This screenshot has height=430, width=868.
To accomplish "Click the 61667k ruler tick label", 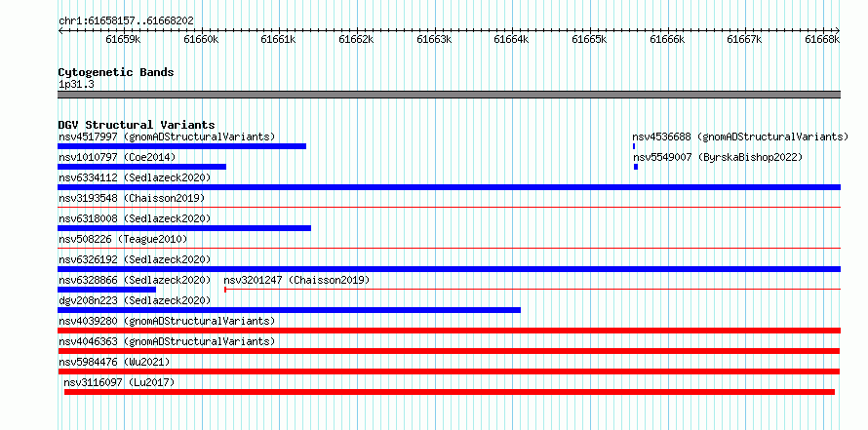I will click(745, 39).
